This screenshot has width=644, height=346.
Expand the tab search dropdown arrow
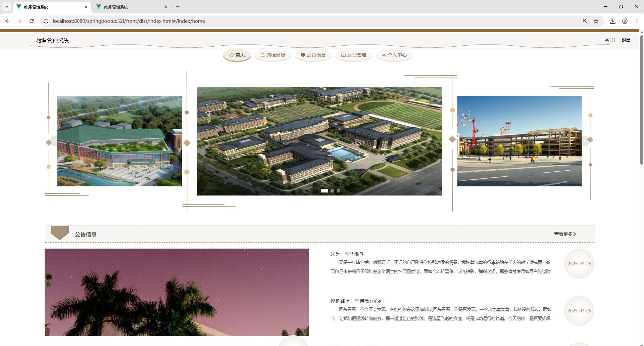pyautogui.click(x=7, y=7)
